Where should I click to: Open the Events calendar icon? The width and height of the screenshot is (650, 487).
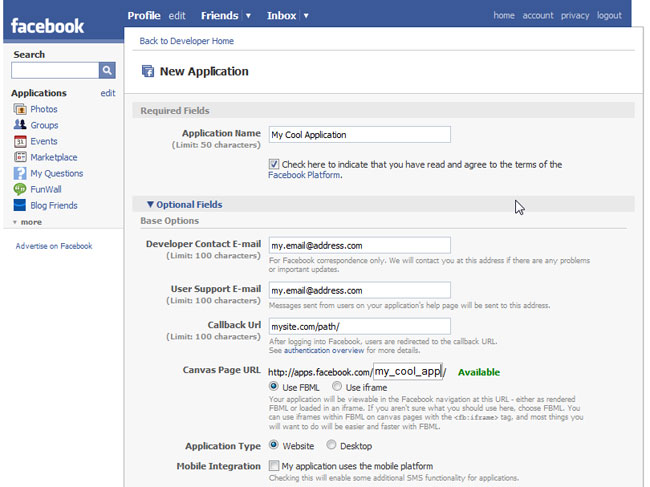click(20, 141)
